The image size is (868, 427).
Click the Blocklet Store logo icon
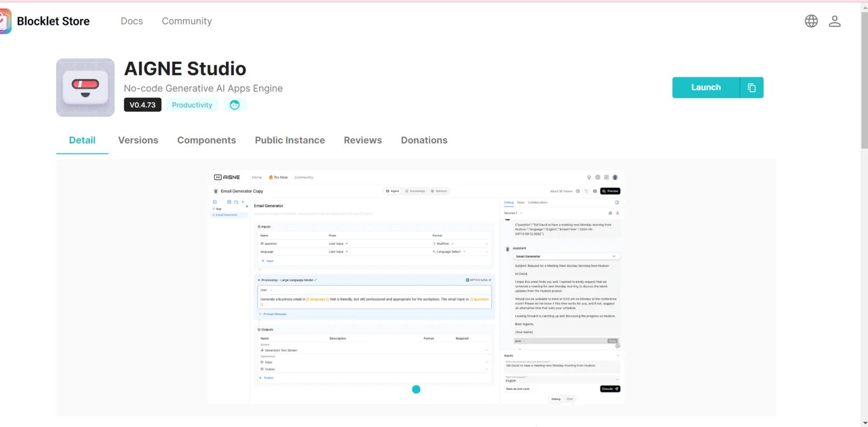click(5, 21)
